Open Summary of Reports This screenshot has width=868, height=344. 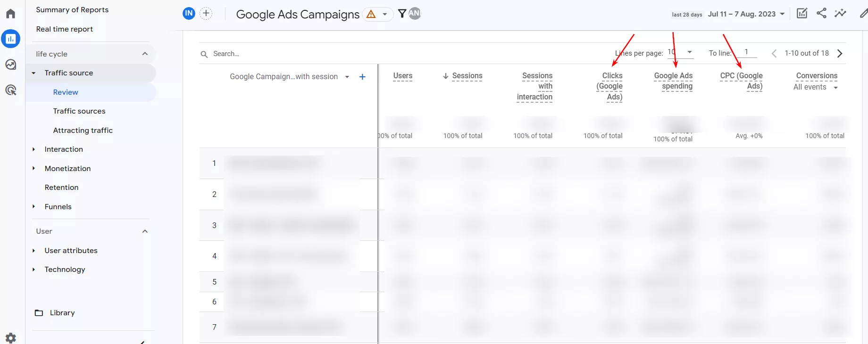point(72,10)
